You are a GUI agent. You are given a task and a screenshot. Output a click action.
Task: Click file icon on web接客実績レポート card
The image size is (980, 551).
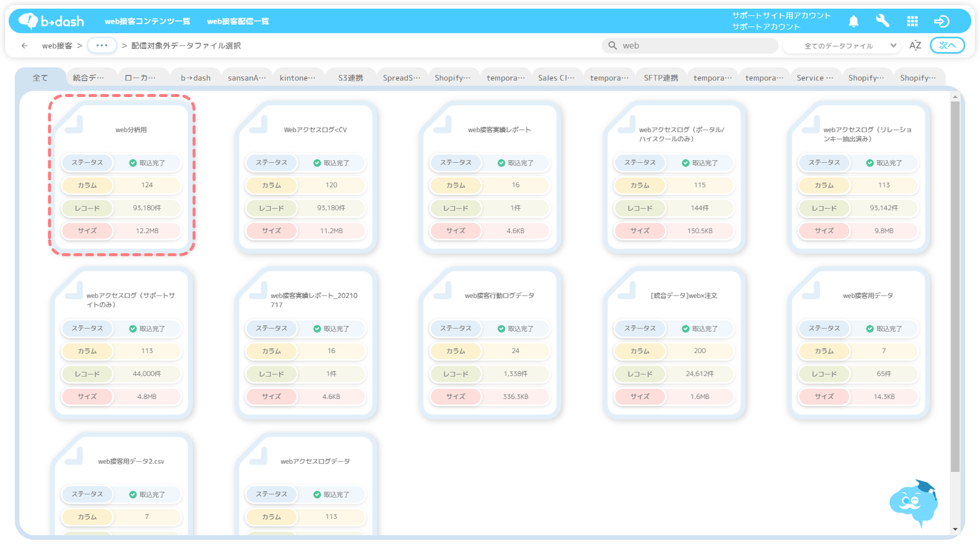tap(442, 124)
